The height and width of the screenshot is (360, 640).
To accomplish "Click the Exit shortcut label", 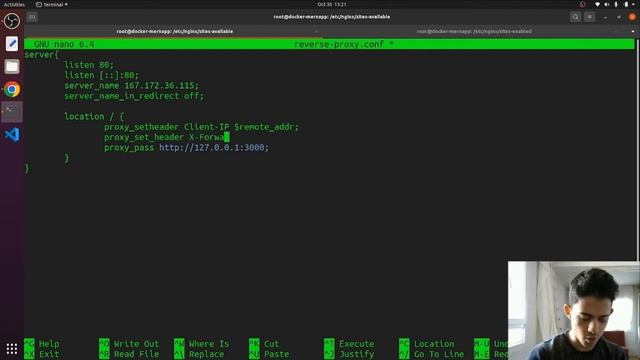I will [49, 354].
